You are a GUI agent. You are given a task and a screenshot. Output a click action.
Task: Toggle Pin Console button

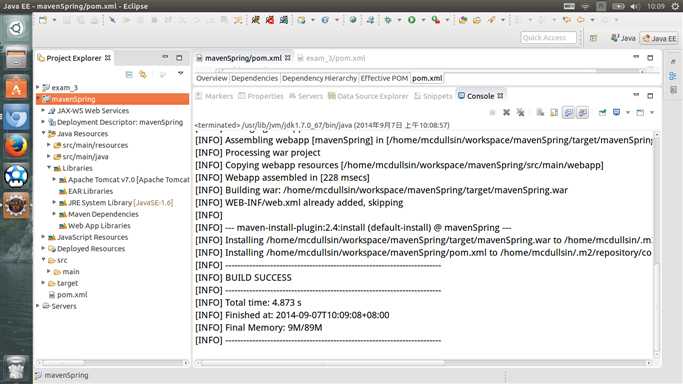(602, 113)
